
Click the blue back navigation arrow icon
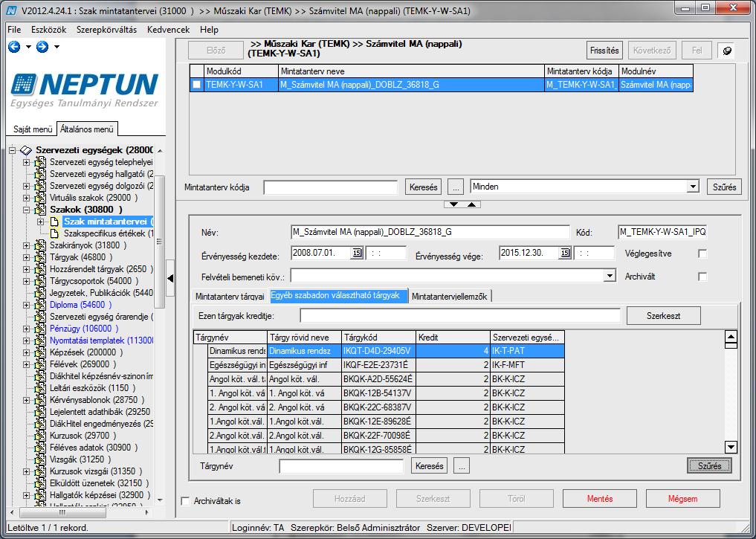tap(14, 47)
